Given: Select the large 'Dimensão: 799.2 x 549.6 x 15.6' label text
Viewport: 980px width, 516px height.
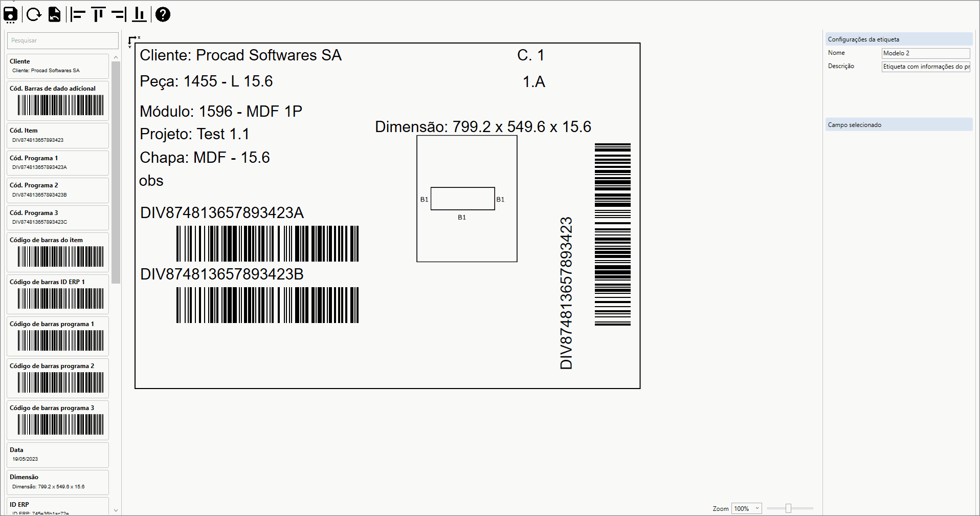Looking at the screenshot, I should [x=483, y=127].
